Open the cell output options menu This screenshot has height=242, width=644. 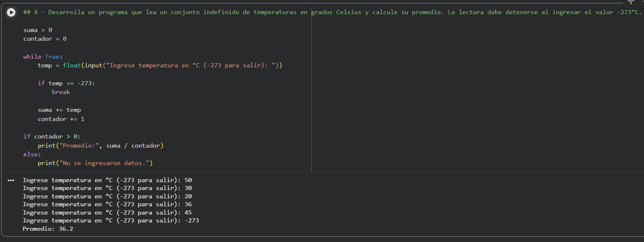point(11,180)
